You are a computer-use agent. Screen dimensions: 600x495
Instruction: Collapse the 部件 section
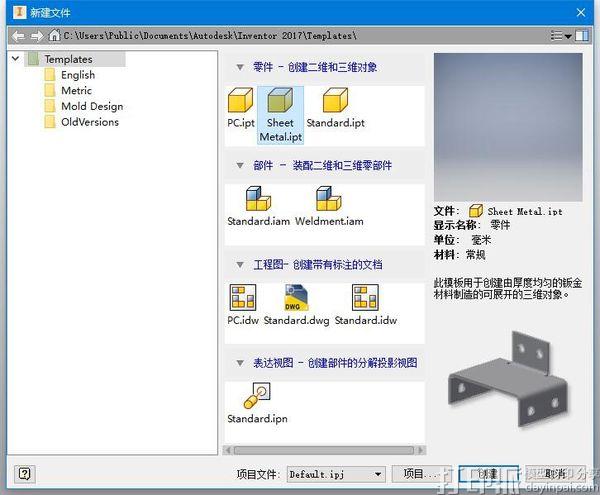pos(240,166)
